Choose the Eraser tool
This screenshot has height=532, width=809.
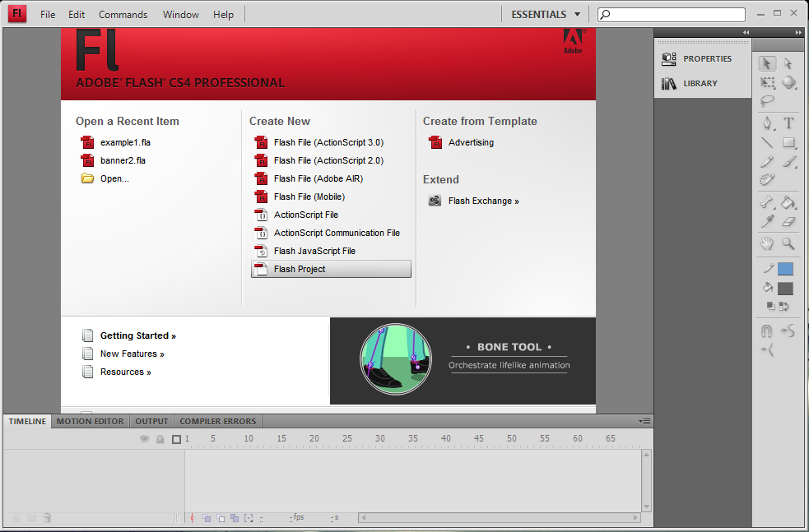(788, 221)
